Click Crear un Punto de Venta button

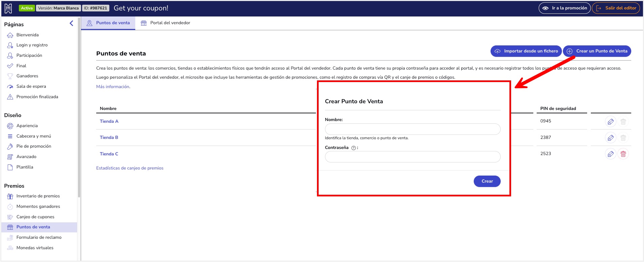coord(597,51)
